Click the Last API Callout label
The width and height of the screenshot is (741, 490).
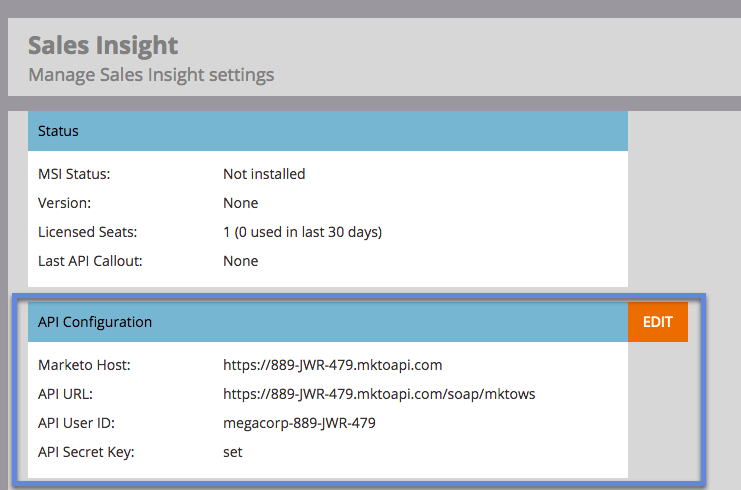point(90,261)
